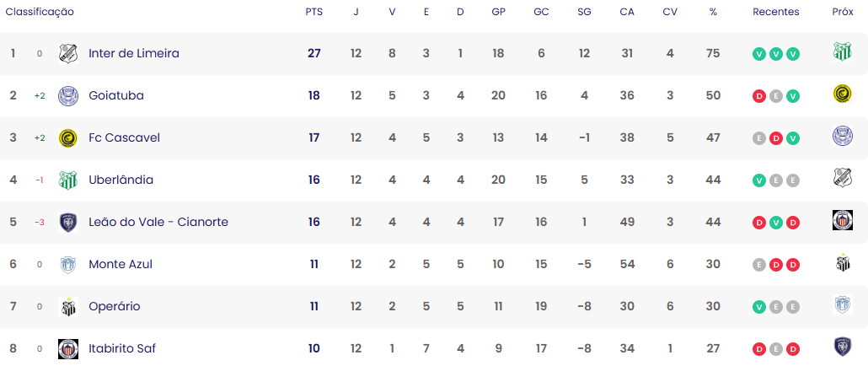Sort table by PTS column header

(x=313, y=12)
